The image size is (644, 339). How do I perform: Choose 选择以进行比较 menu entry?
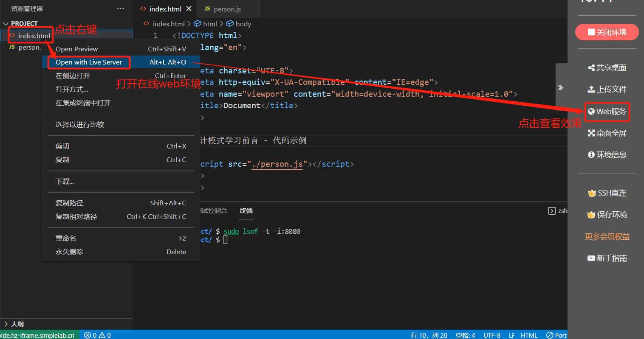point(121,124)
